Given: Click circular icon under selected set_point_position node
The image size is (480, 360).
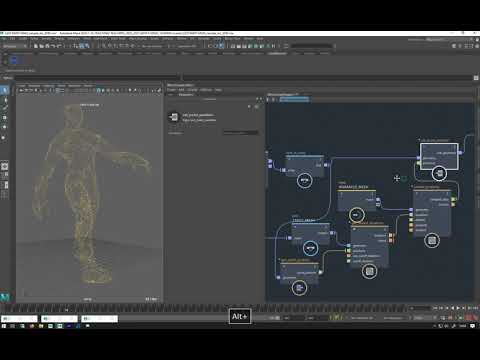Looking at the screenshot, I should pos(439,173).
